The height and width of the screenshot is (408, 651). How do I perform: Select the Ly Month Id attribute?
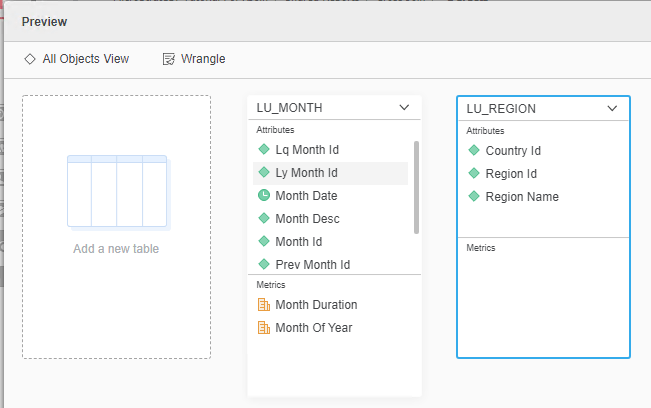point(306,173)
